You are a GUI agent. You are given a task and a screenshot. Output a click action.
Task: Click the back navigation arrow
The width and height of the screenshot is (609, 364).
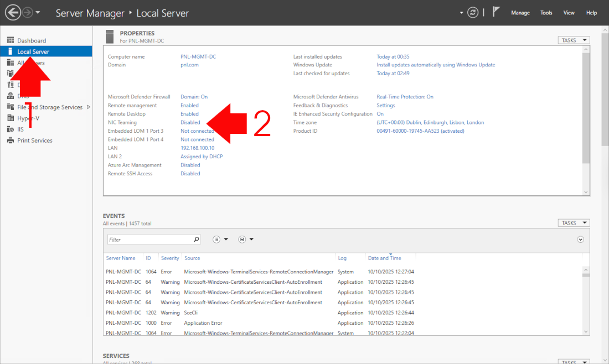(13, 12)
